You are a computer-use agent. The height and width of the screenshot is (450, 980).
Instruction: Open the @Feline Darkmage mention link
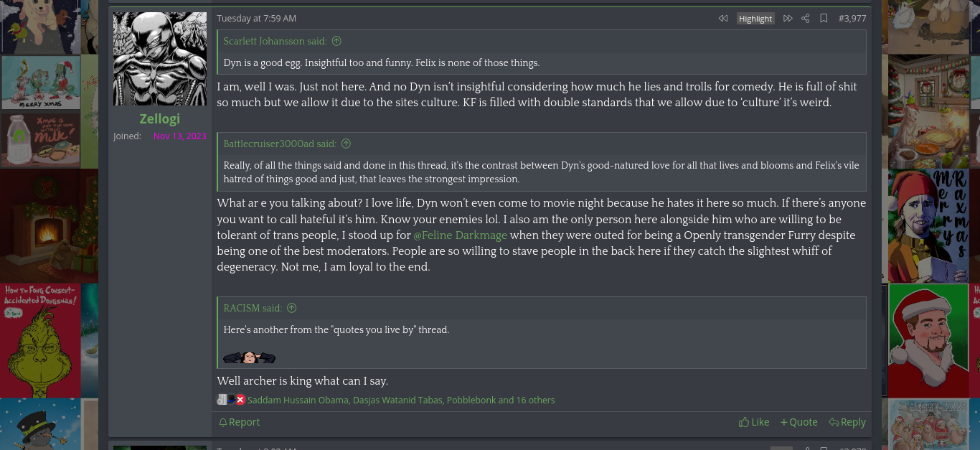tap(460, 235)
